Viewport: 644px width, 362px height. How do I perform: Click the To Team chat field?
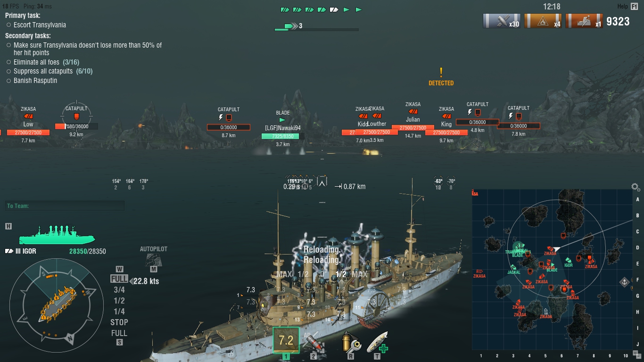[65, 206]
